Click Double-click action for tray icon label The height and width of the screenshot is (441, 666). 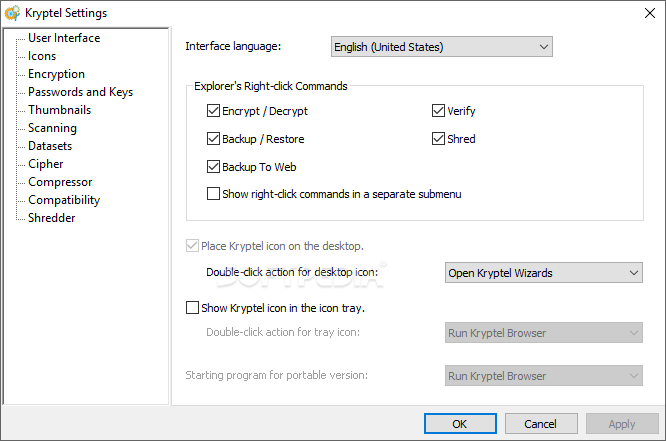coord(283,332)
